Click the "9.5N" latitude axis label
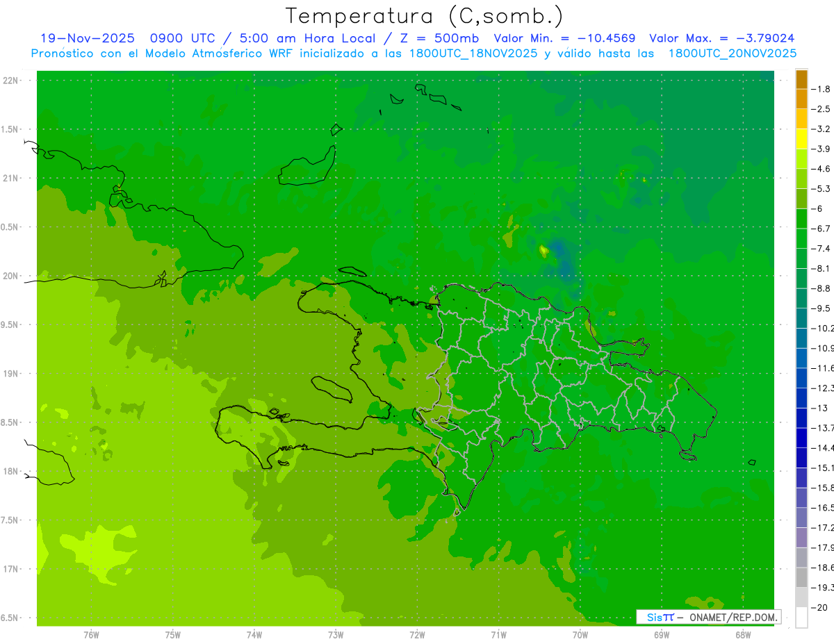 (10, 324)
